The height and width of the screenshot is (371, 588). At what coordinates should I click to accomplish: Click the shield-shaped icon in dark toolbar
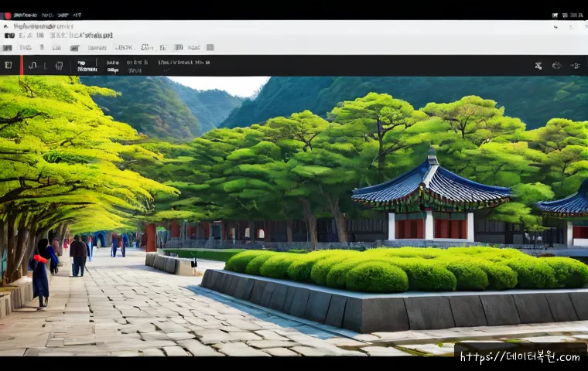tap(59, 66)
